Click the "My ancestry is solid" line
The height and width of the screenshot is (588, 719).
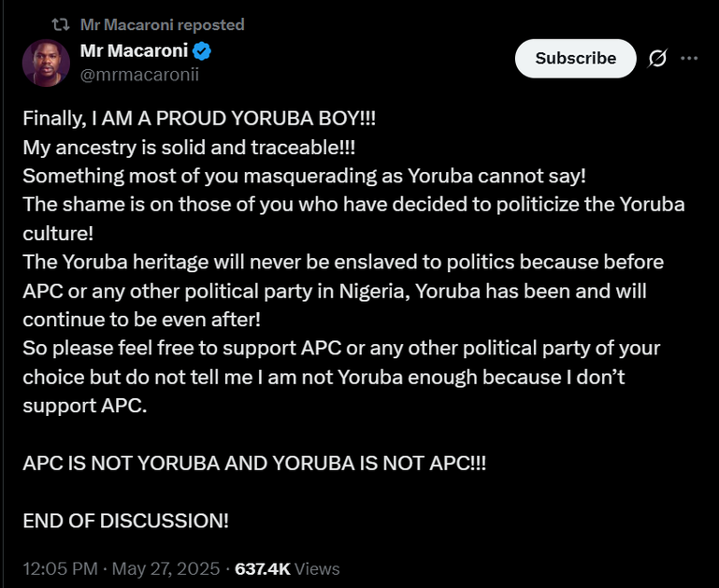(x=188, y=149)
